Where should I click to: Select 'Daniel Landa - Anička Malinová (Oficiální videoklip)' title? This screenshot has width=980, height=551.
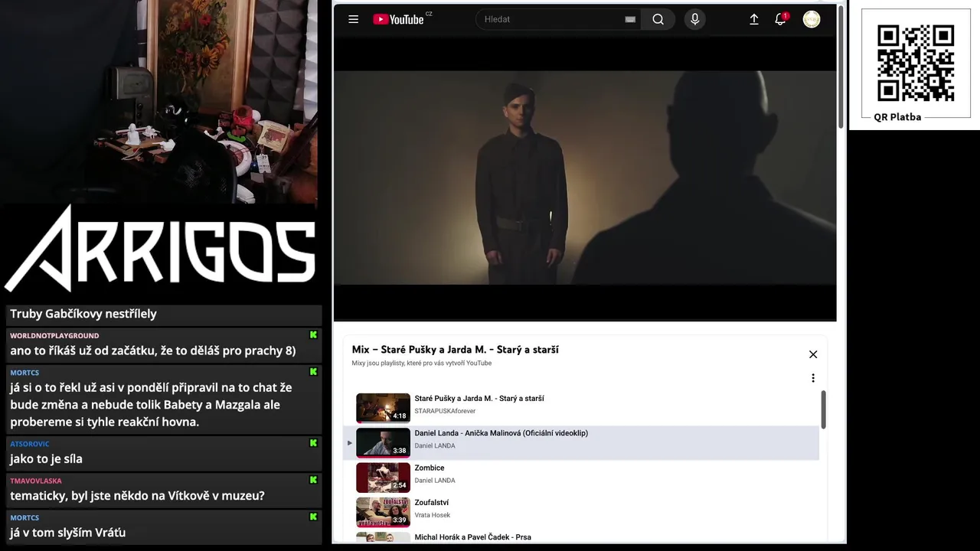pos(501,433)
